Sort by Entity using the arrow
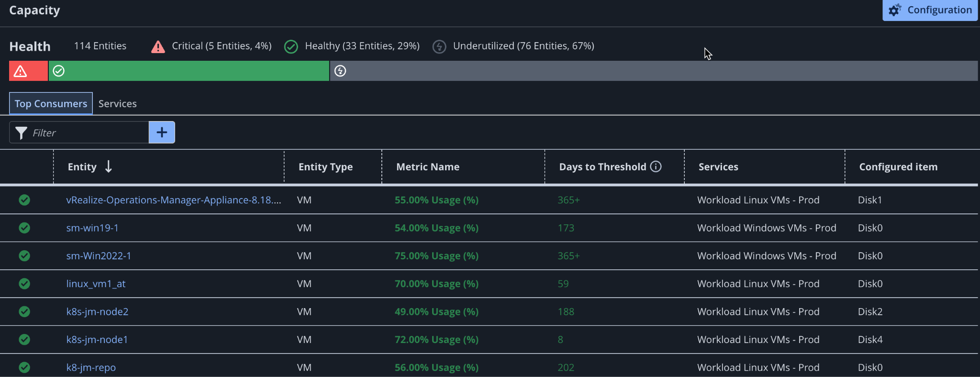Image resolution: width=980 pixels, height=377 pixels. pos(109,166)
